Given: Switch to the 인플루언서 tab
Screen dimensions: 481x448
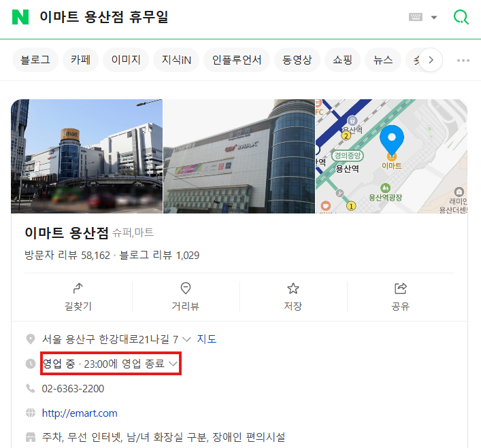Looking at the screenshot, I should [x=237, y=60].
